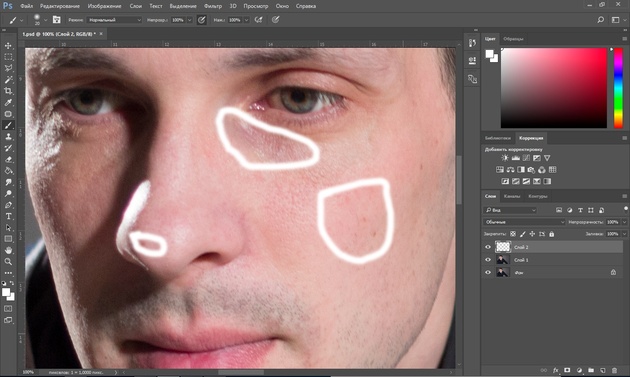630x377 pixels.
Task: Select the Lasso tool in the toolbox
Action: pos(8,68)
